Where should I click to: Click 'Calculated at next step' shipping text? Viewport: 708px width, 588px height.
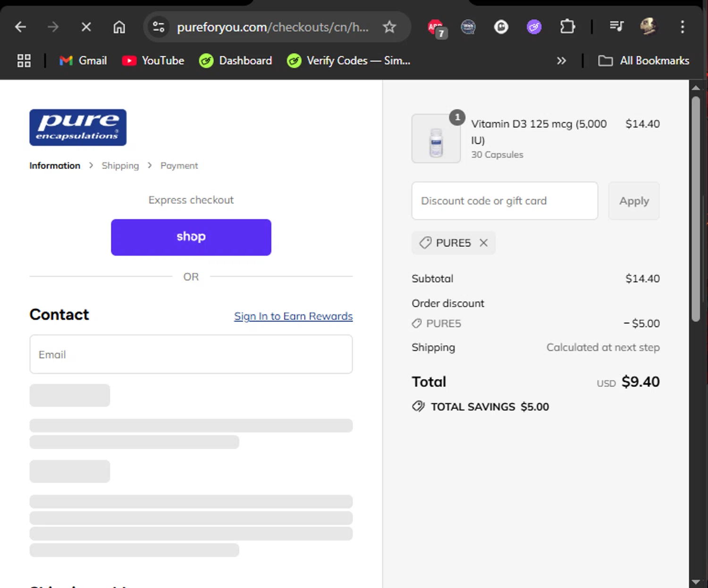click(603, 347)
